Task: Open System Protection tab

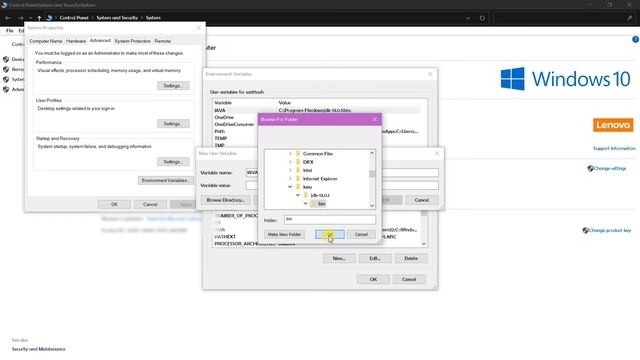Action: [x=132, y=41]
